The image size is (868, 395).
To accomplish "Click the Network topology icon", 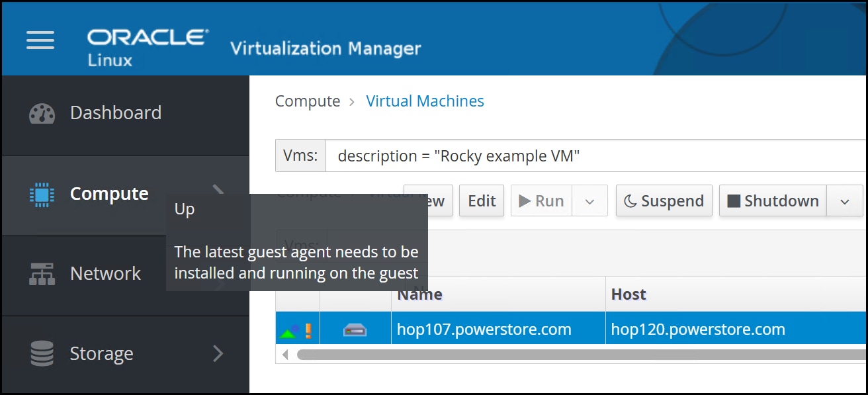I will [x=42, y=274].
